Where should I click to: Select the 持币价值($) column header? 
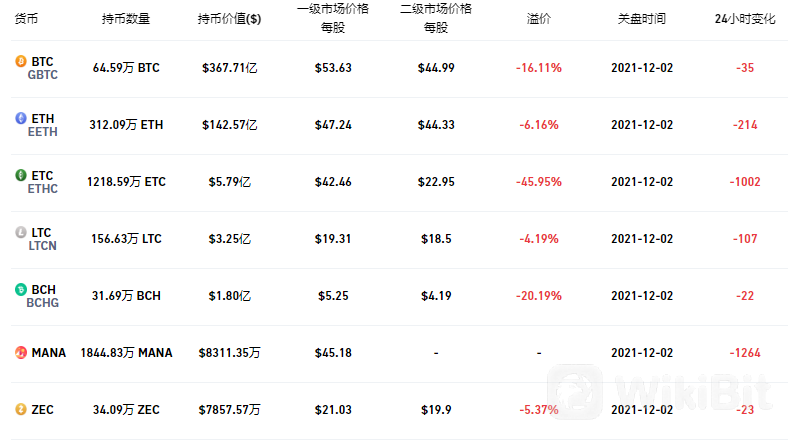(x=229, y=19)
